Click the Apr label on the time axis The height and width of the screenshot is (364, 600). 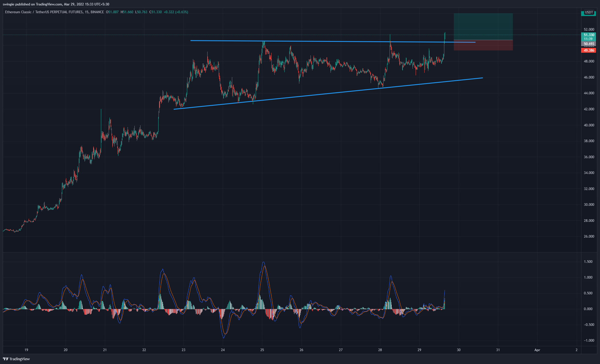[x=537, y=350]
